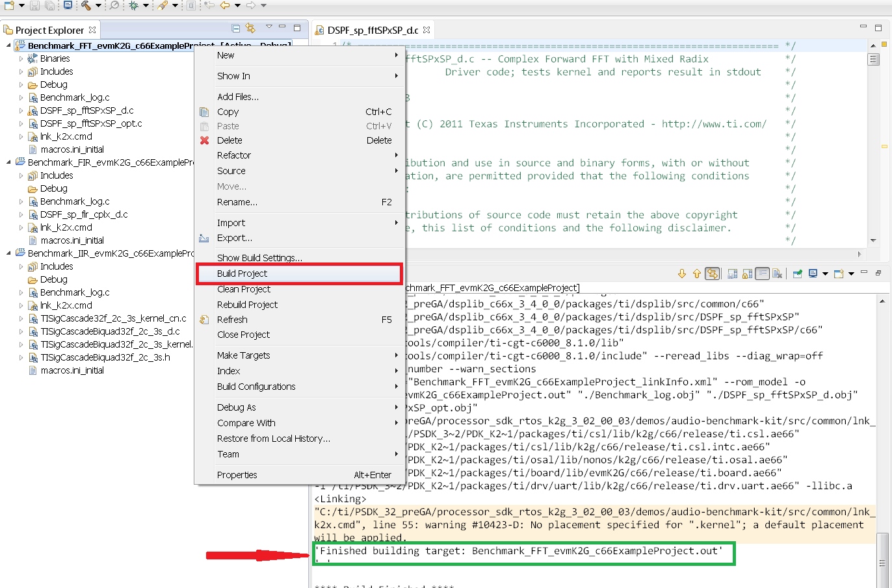The width and height of the screenshot is (892, 588).
Task: Open Project Explorer View Menu dropdown
Action: coord(269,27)
